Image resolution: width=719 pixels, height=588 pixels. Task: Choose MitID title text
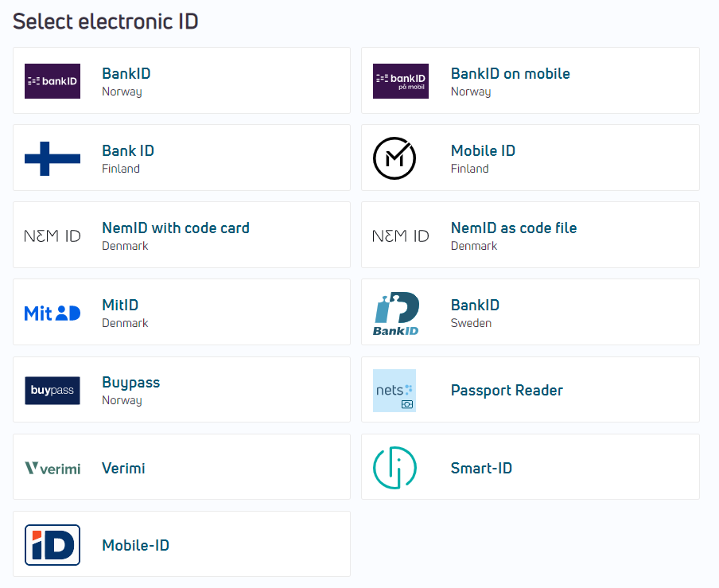(x=120, y=305)
